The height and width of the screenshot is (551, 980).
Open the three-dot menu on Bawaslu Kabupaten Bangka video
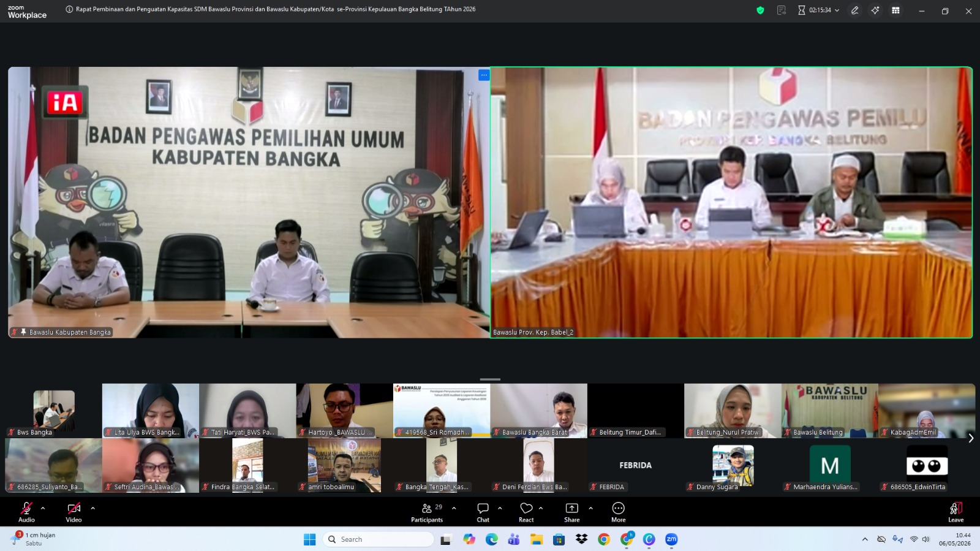[484, 75]
